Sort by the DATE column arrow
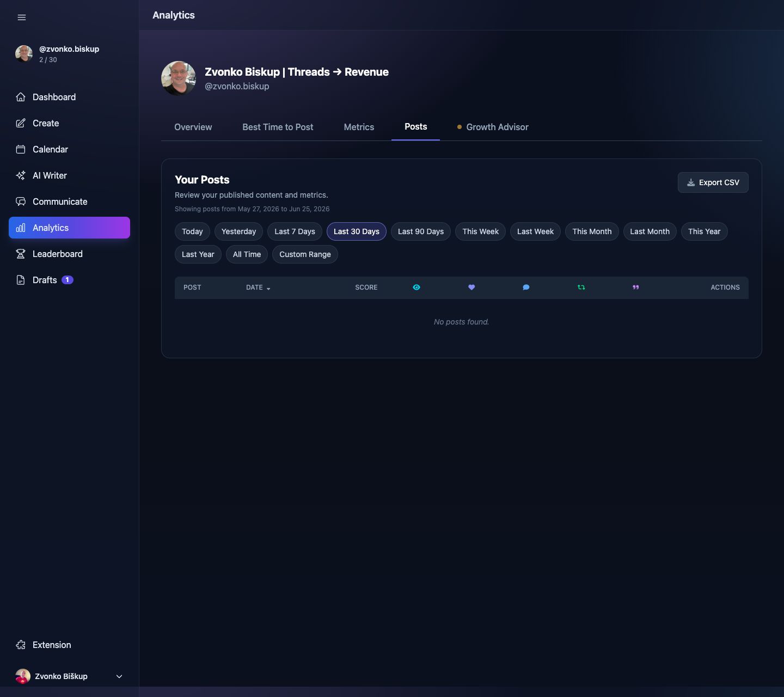 (x=268, y=288)
